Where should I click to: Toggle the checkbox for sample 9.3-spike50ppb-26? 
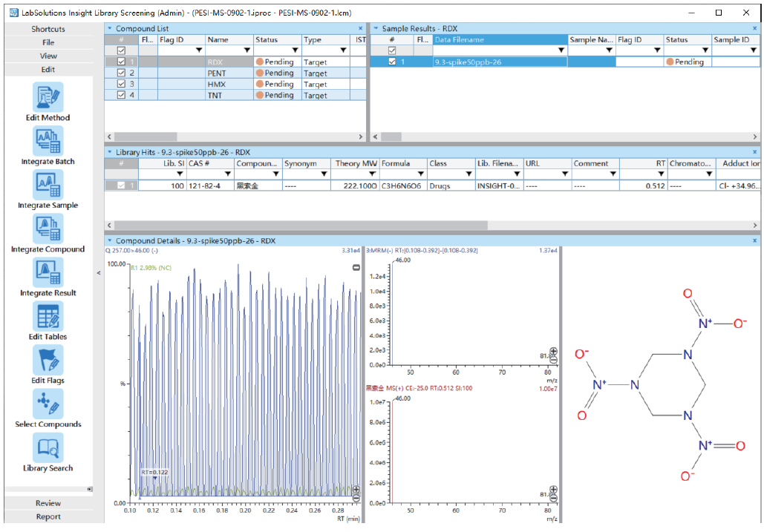(393, 62)
